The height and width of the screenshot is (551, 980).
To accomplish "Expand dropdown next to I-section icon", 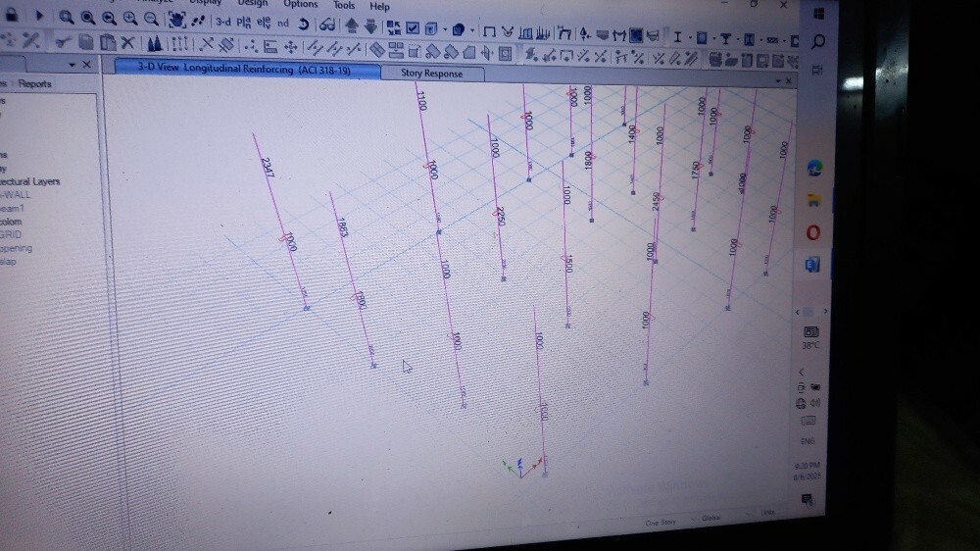I will pos(689,38).
